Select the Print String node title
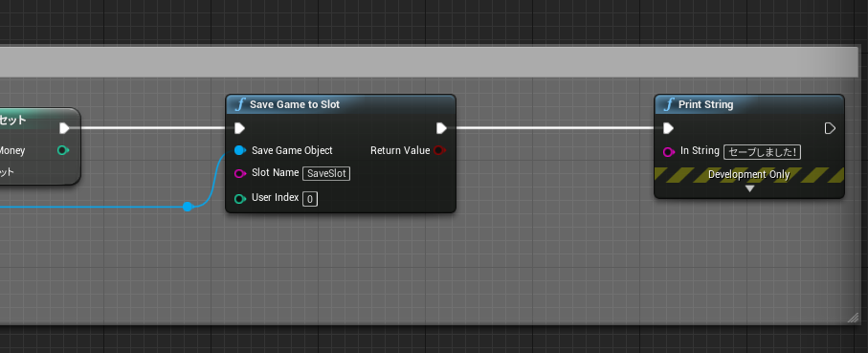The width and height of the screenshot is (868, 353). pos(706,104)
